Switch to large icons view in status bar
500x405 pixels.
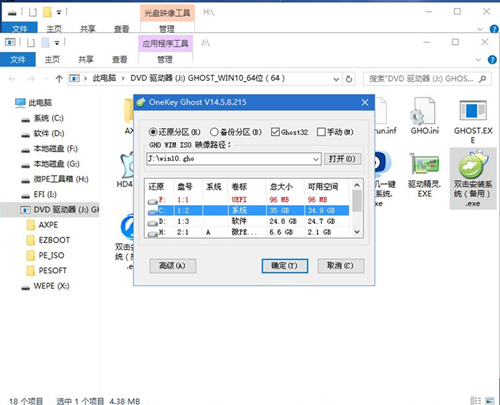490,401
